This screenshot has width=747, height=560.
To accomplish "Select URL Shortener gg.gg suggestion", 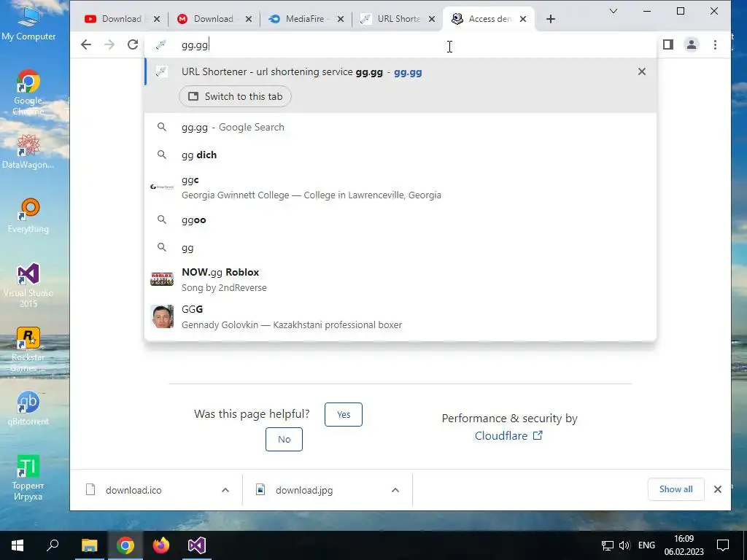I will point(400,72).
